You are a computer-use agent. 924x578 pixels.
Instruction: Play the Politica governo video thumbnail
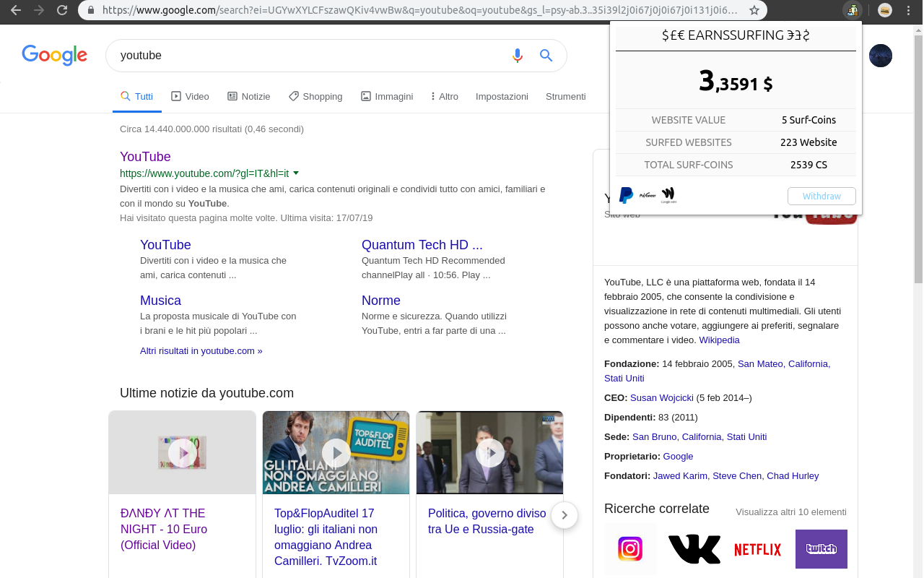click(x=490, y=453)
